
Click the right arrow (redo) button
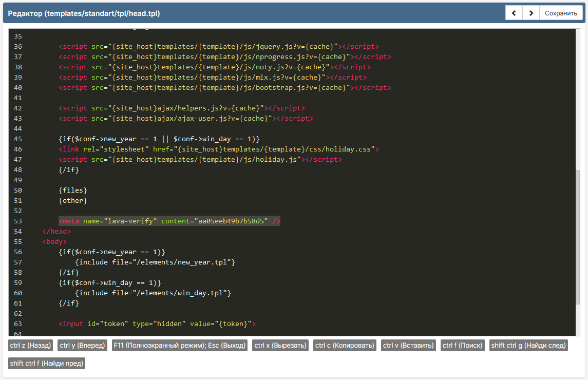tap(531, 13)
